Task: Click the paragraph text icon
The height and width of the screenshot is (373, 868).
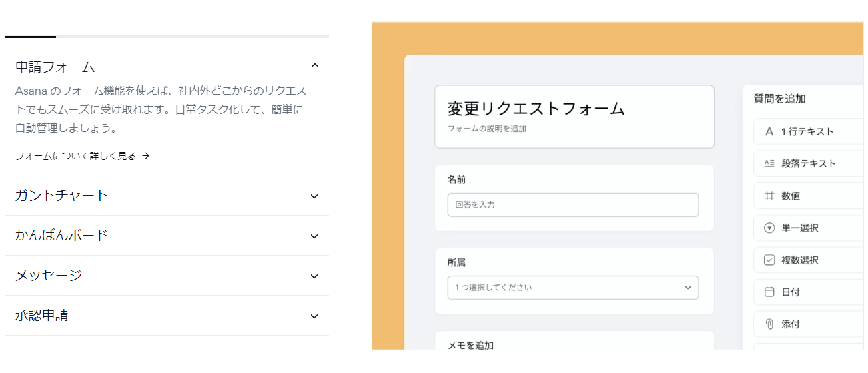Action: click(x=769, y=163)
